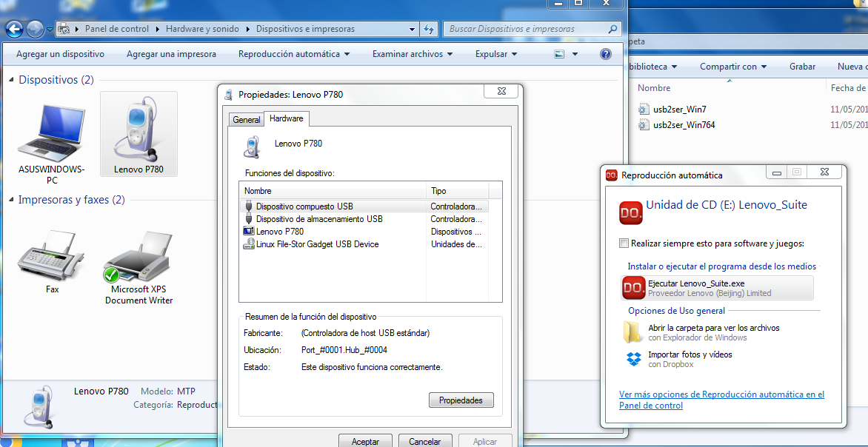Click Agregar un dispositivo

pyautogui.click(x=60, y=54)
